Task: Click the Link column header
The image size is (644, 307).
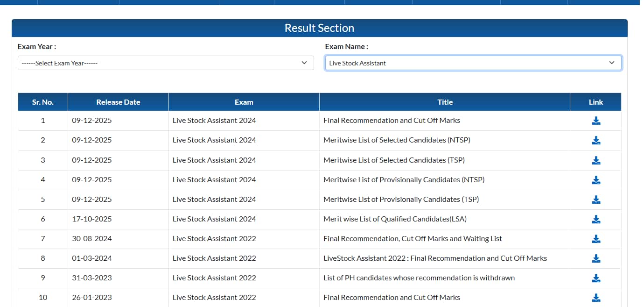Action: pyautogui.click(x=595, y=102)
